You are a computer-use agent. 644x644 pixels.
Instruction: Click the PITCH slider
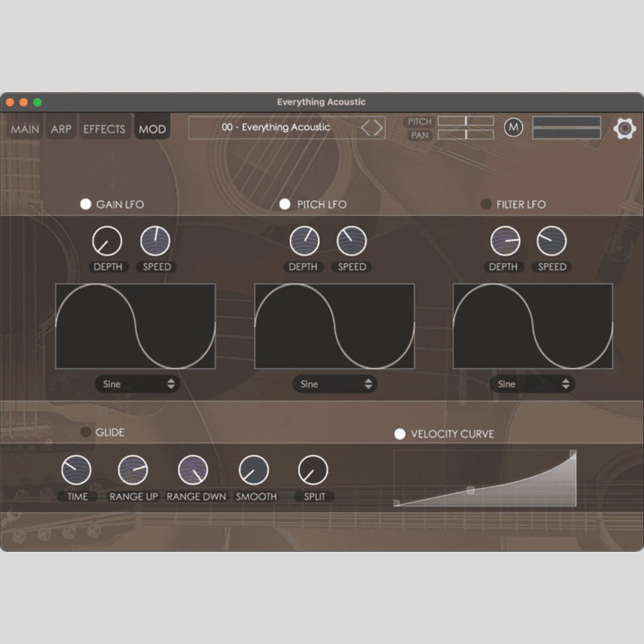pos(466,121)
